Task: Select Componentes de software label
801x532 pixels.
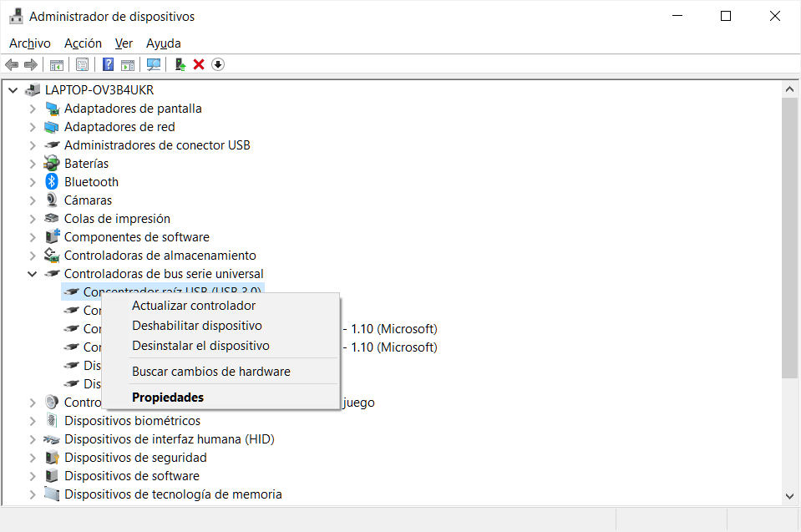Action: pos(136,237)
